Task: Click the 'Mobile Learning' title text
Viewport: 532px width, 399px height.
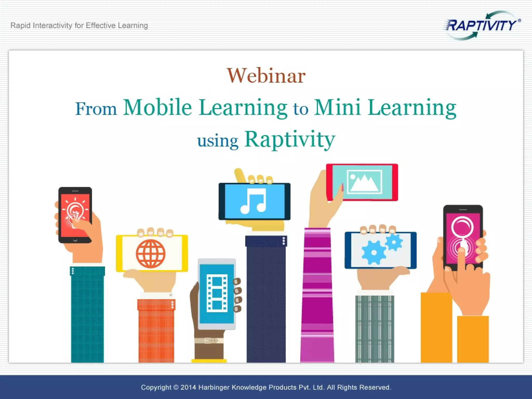Action: pos(205,108)
